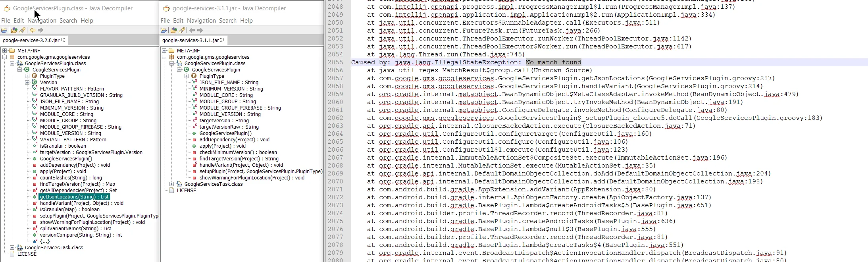Select splitVariantNames(String) : List

tap(75, 228)
